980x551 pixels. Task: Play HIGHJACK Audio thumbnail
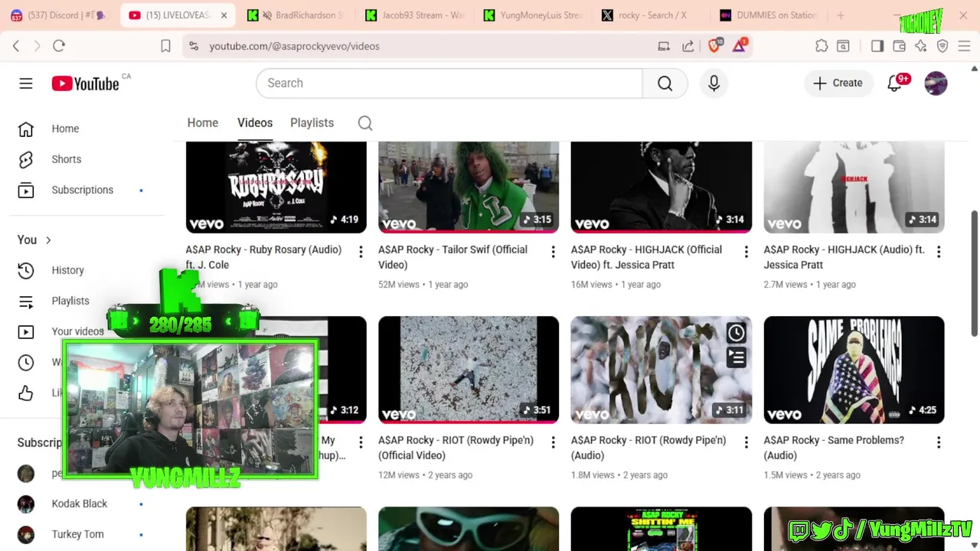point(854,187)
